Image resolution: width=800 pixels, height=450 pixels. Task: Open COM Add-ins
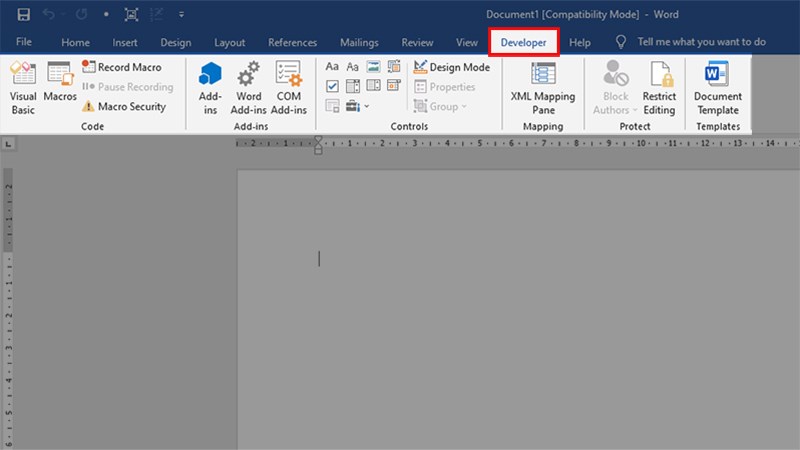[x=288, y=86]
